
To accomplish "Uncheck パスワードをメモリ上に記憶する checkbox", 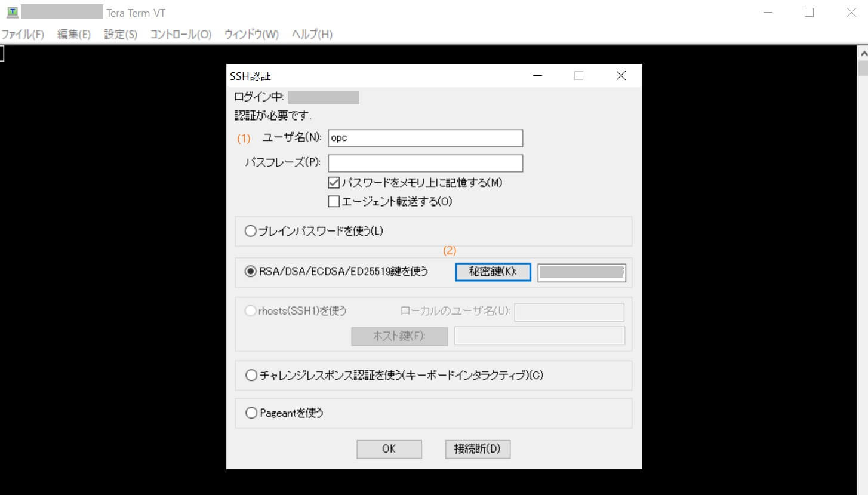I will (334, 183).
